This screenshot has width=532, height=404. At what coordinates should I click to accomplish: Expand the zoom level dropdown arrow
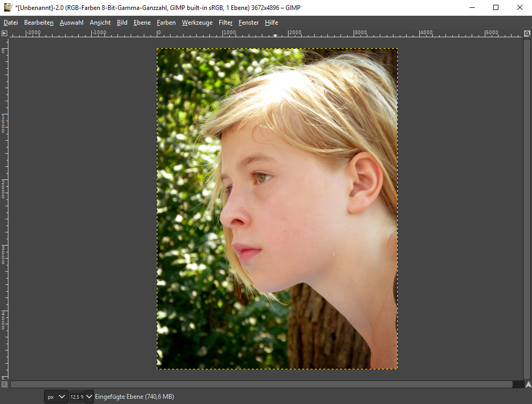pos(89,397)
